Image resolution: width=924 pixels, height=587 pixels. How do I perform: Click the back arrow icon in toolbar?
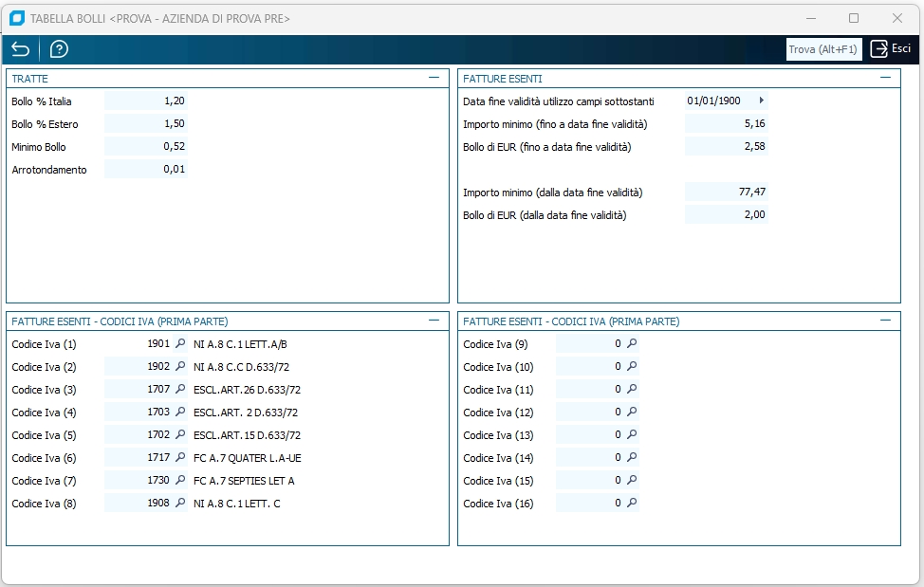20,49
